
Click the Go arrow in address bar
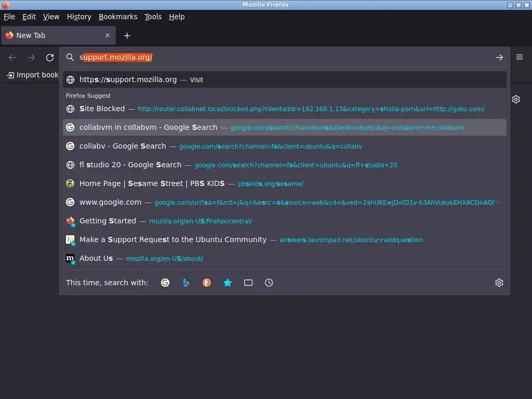click(x=499, y=58)
